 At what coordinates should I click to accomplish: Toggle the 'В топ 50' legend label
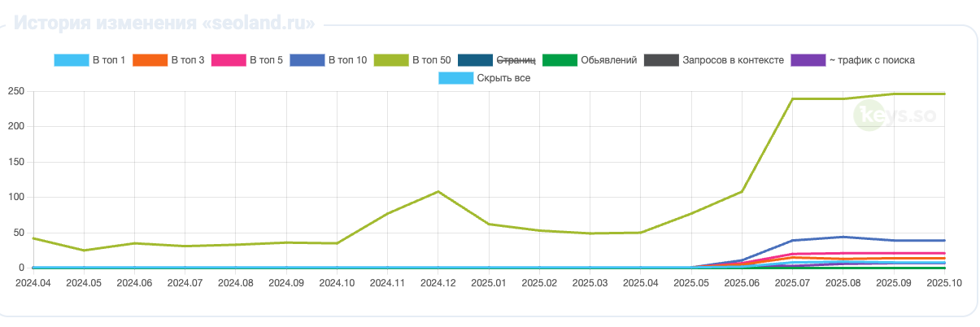[x=431, y=59]
